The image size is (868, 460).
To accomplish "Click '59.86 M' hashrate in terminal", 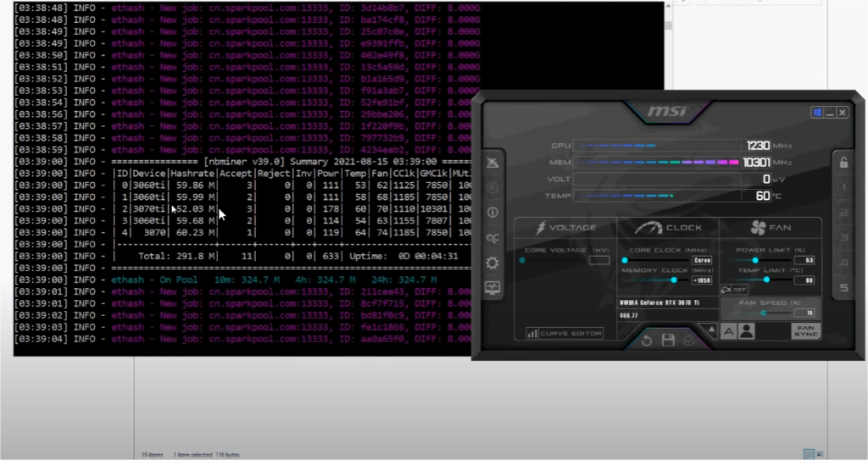I will 194,186.
